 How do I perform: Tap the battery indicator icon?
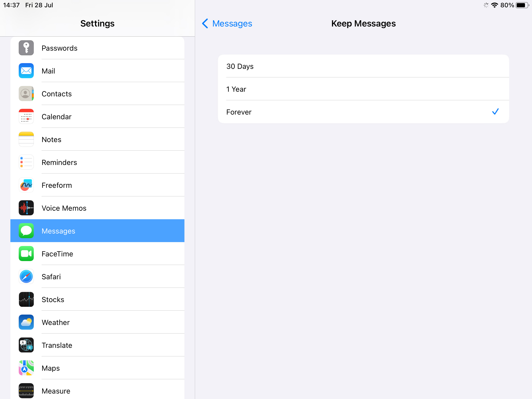point(522,5)
